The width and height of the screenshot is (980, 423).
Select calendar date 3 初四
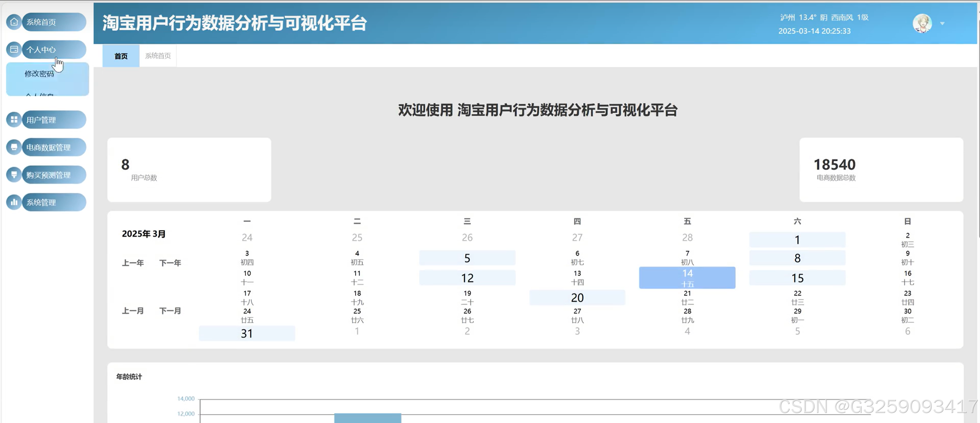(x=247, y=258)
